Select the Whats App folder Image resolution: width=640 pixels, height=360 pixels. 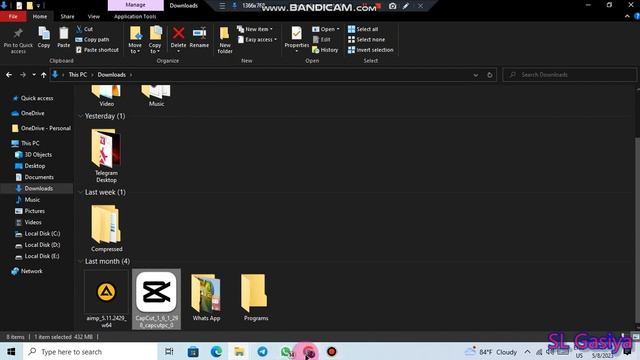(206, 297)
